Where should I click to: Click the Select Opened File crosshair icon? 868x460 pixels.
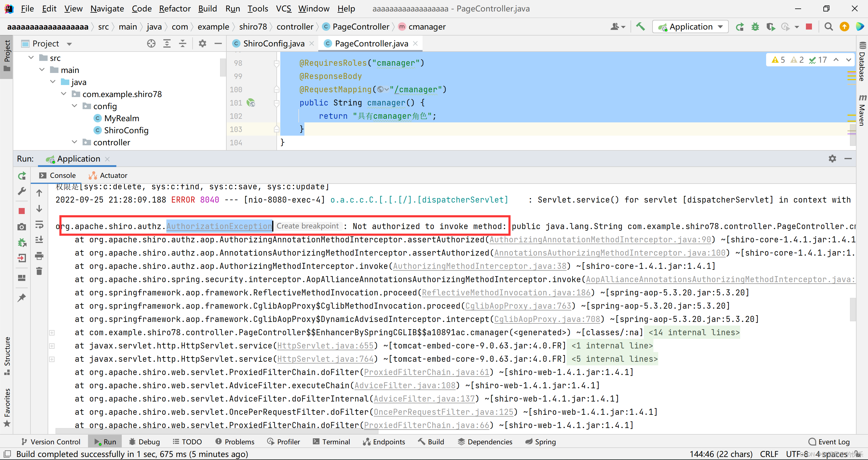tap(151, 43)
